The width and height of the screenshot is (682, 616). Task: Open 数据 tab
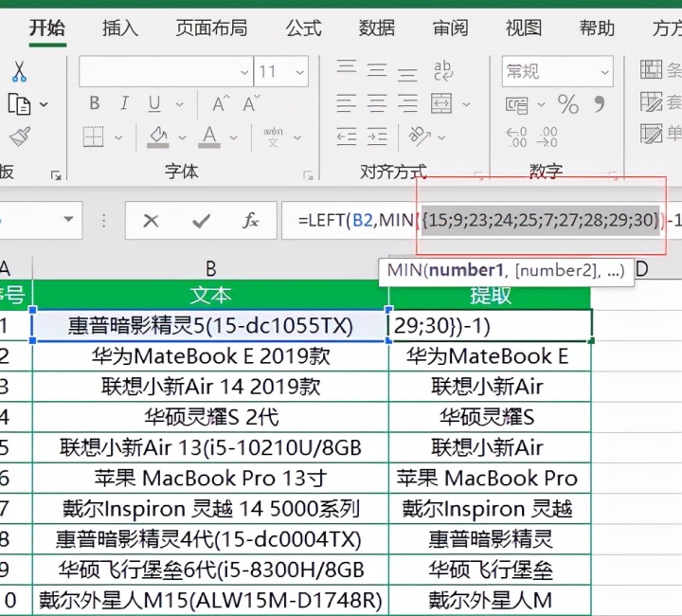[x=377, y=28]
